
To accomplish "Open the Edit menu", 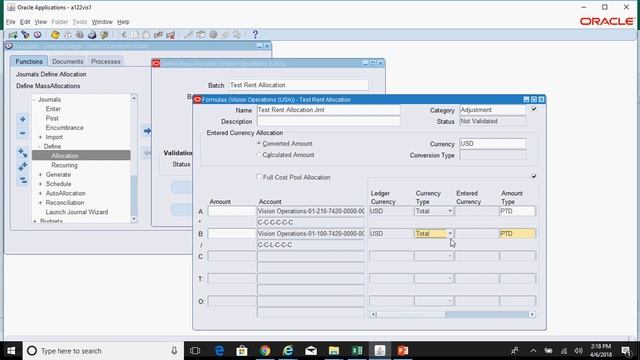I will (x=25, y=22).
